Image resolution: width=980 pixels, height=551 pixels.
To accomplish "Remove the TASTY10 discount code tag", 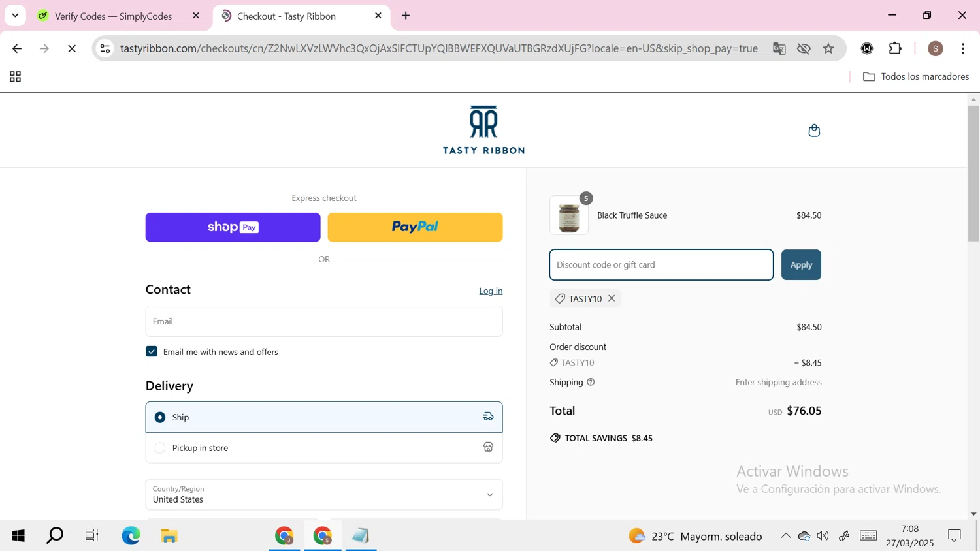I will 612,298.
